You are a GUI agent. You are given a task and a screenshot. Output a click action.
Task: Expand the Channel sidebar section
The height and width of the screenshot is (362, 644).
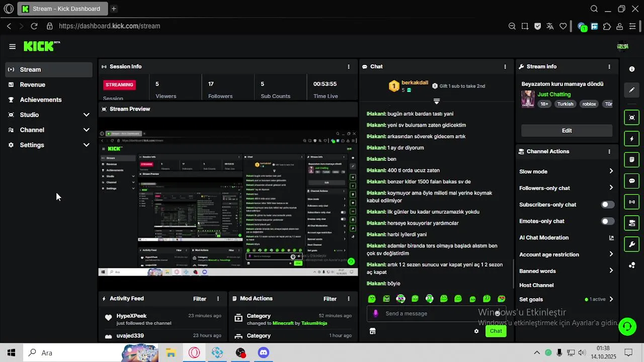pos(87,130)
